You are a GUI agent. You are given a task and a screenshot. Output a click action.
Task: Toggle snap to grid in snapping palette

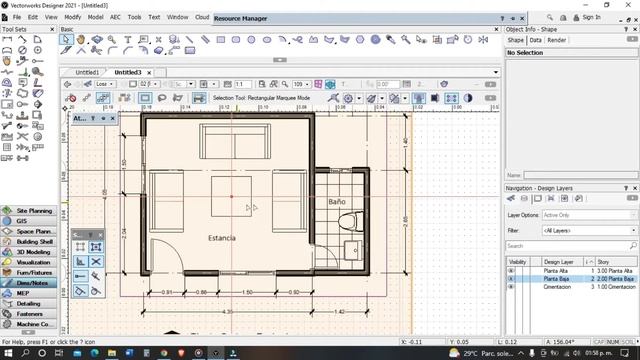point(80,247)
